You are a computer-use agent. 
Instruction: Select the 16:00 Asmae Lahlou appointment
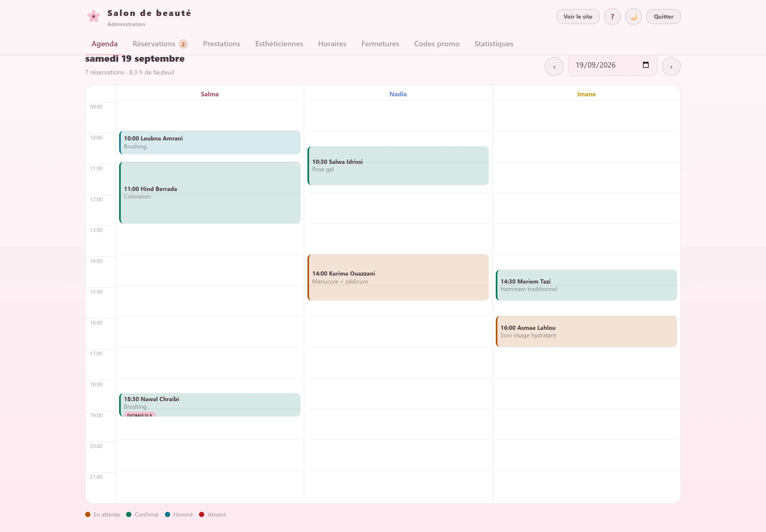[586, 331]
